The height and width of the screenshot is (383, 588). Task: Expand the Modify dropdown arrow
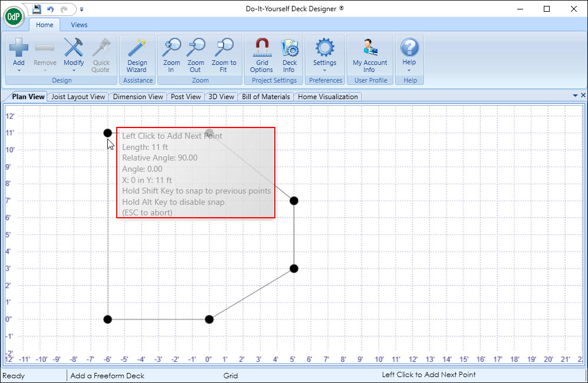(x=74, y=70)
